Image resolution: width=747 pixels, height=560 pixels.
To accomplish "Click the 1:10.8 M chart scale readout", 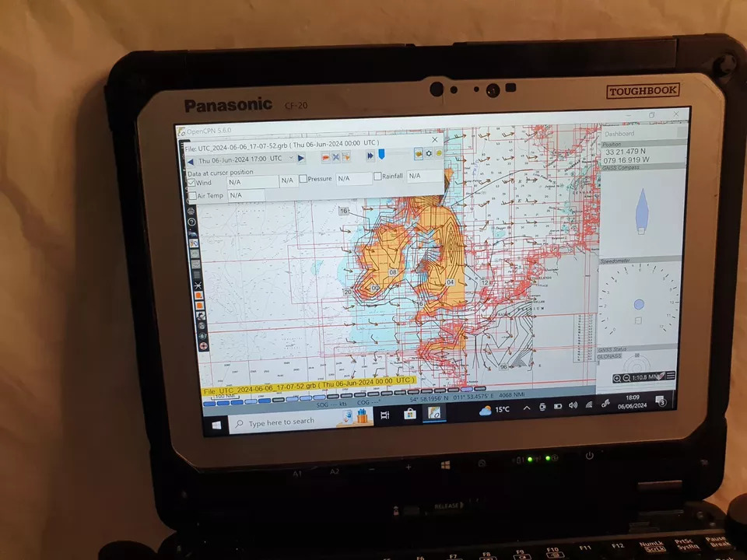I will [645, 377].
